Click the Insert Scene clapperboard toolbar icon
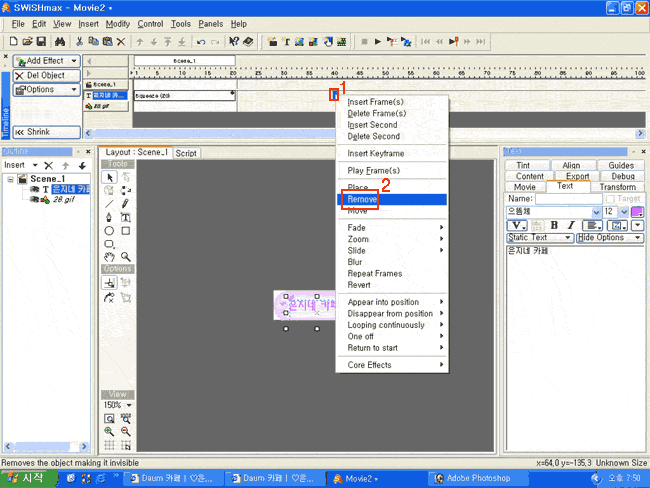This screenshot has width=650, height=488. click(x=272, y=41)
